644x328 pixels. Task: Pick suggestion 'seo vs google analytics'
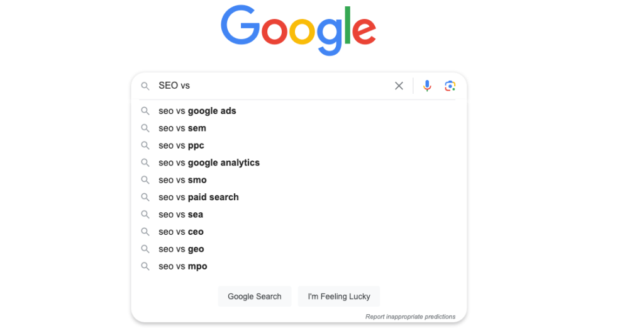(299, 163)
